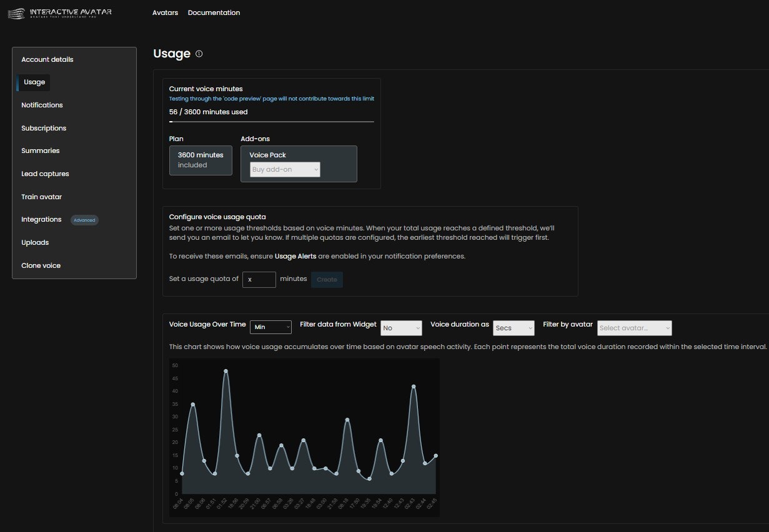Click the 3600 minutes included plan box
The width and height of the screenshot is (769, 532).
click(x=201, y=160)
